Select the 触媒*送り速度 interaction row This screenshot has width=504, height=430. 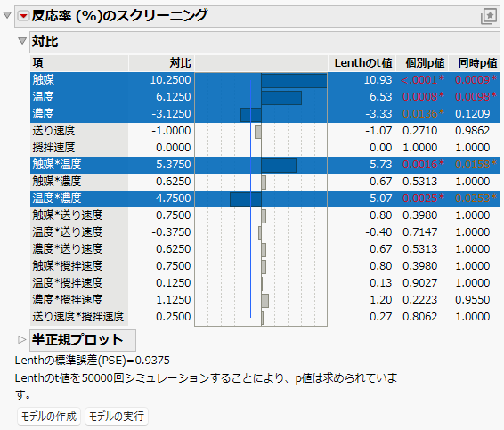click(x=265, y=215)
